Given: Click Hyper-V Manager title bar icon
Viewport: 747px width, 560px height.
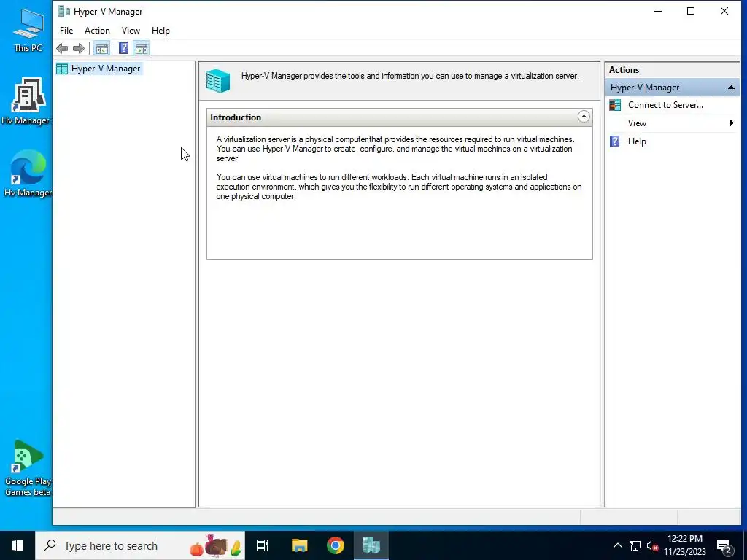Looking at the screenshot, I should (x=64, y=11).
